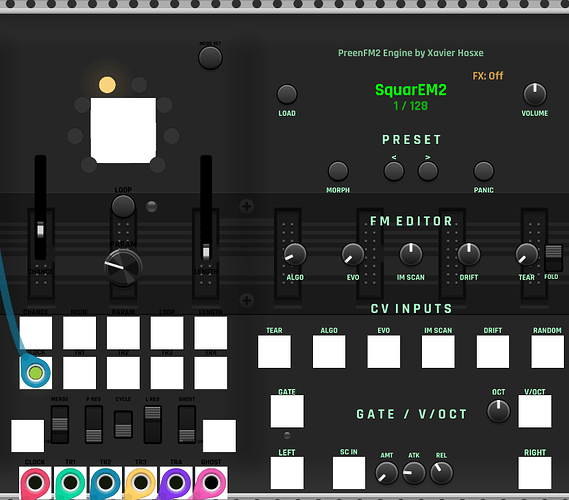The image size is (569, 500).
Task: Click the CHANCE vertical slider handle
Action: click(40, 230)
